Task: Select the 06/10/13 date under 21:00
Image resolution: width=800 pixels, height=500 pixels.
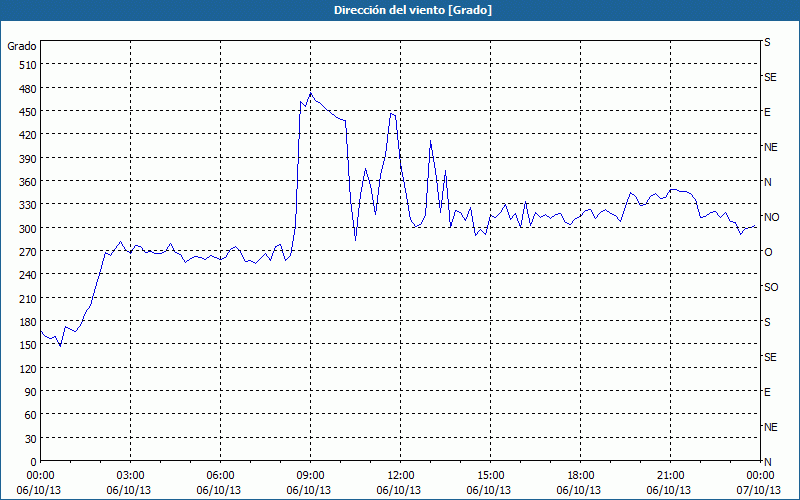Action: (x=669, y=490)
